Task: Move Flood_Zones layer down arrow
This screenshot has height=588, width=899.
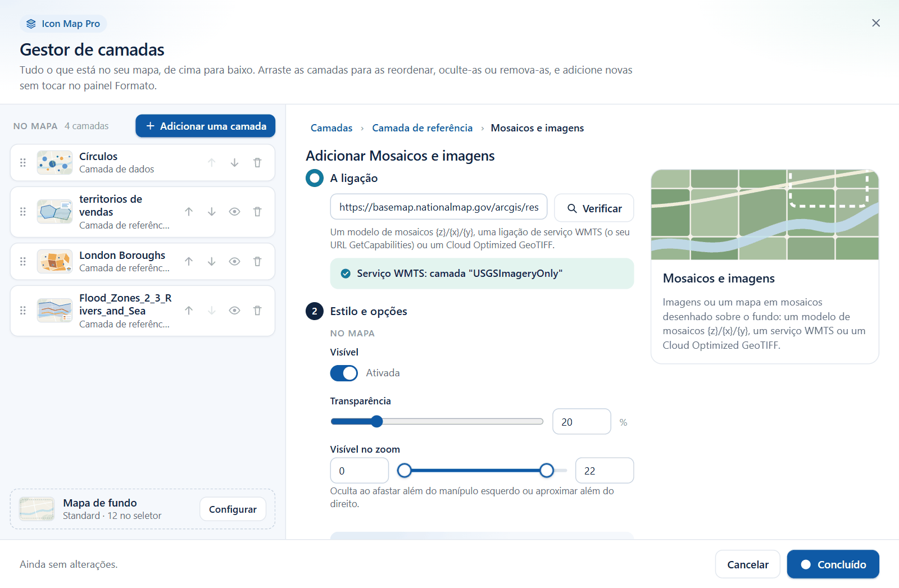Action: point(211,311)
